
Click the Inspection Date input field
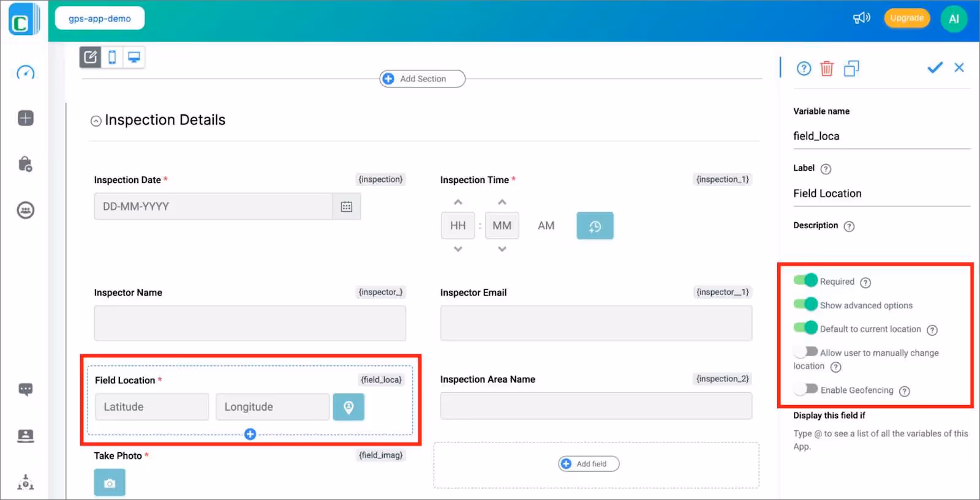pyautogui.click(x=213, y=207)
